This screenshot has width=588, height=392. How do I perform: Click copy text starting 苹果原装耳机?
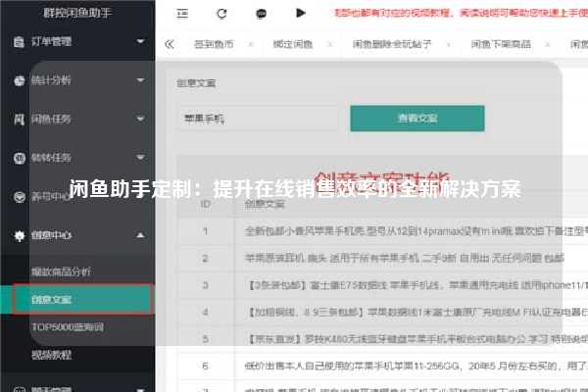pos(404,258)
